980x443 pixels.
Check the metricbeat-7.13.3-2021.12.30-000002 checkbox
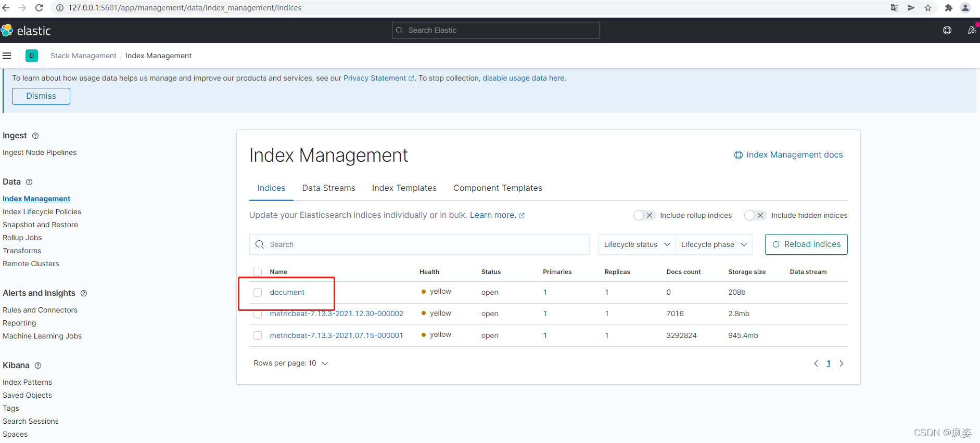258,314
